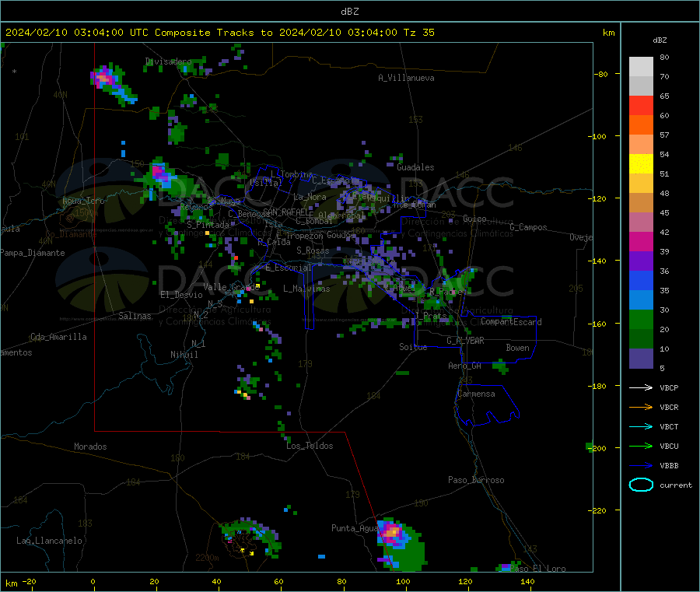The image size is (700, 592).
Task: Click the 'Tz 35' text in header
Action: coord(418,33)
